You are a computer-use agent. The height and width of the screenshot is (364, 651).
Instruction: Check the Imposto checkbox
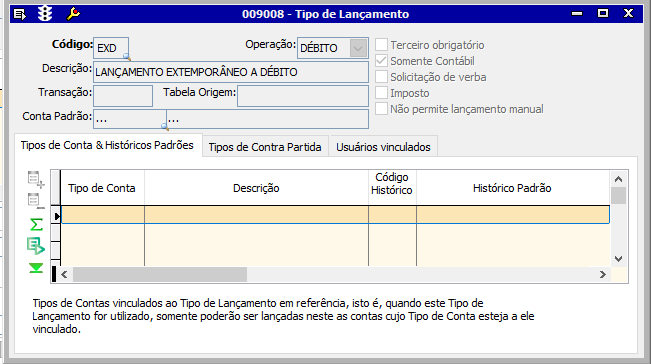382,93
